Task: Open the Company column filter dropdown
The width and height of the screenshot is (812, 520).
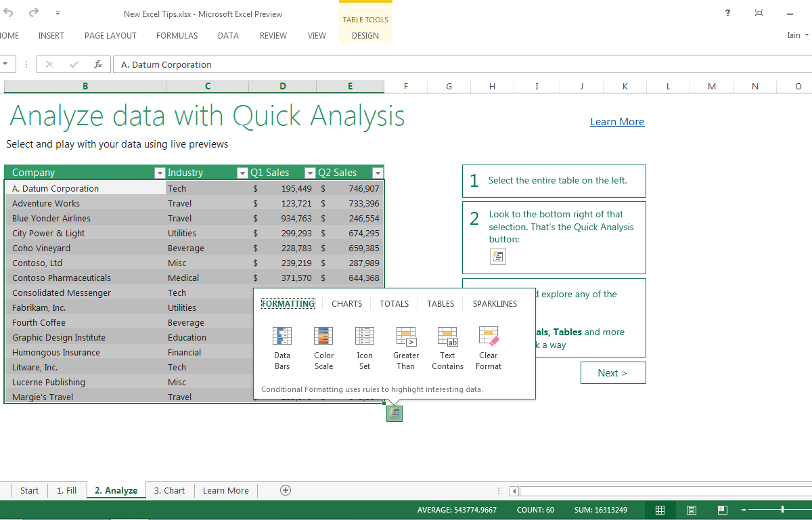Action: click(x=160, y=173)
